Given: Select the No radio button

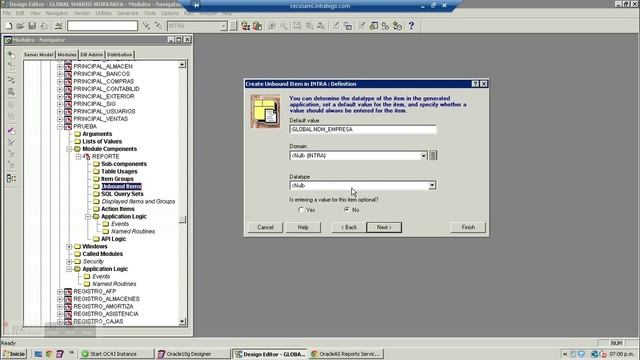Looking at the screenshot, I should coord(347,210).
